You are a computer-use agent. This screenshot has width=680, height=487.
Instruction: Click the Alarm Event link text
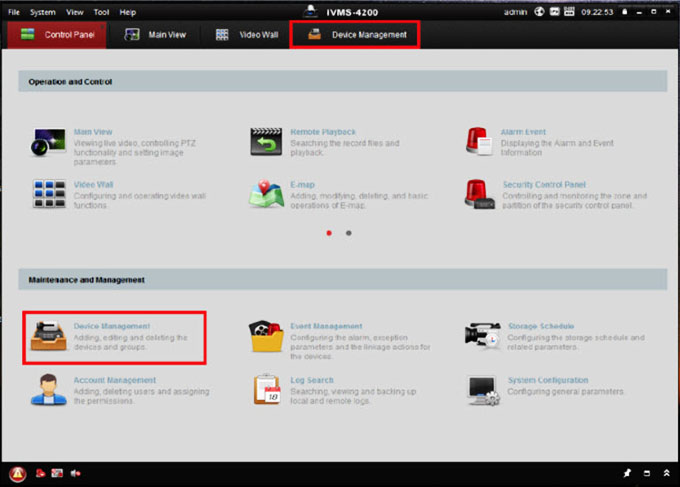(x=523, y=132)
